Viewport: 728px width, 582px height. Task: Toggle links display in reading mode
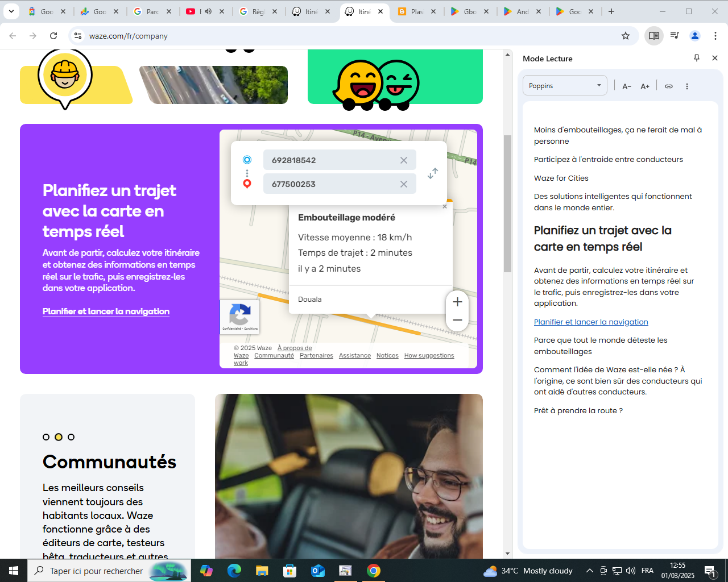(x=669, y=86)
